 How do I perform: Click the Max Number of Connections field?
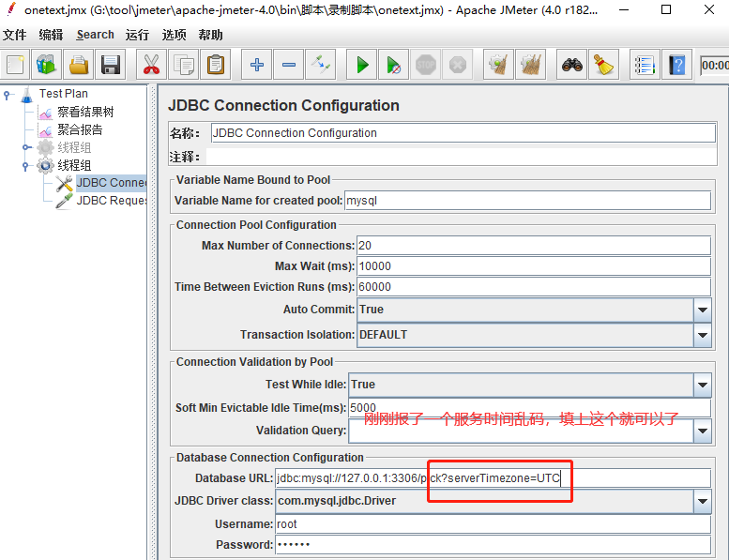534,246
